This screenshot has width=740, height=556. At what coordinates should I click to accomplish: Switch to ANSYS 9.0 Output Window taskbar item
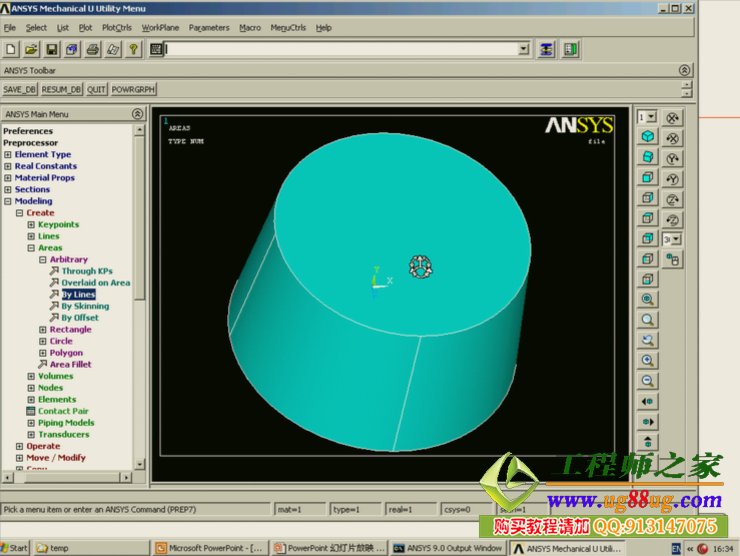click(448, 548)
